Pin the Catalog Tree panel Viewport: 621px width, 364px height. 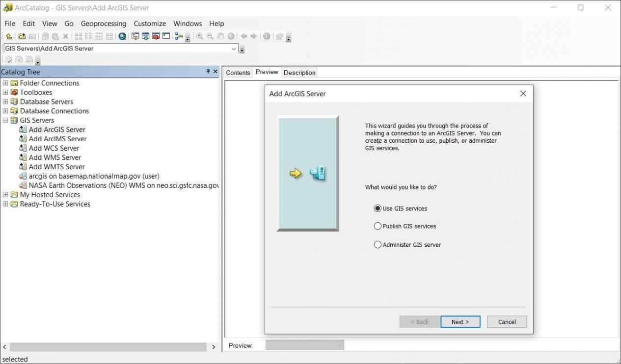[x=208, y=72]
